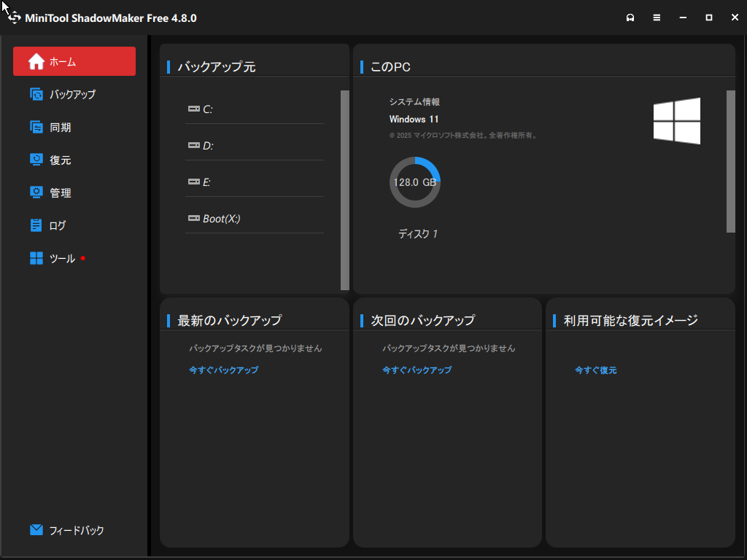747x560 pixels.
Task: Open the Log (ログ) clipboard icon
Action: 36,225
